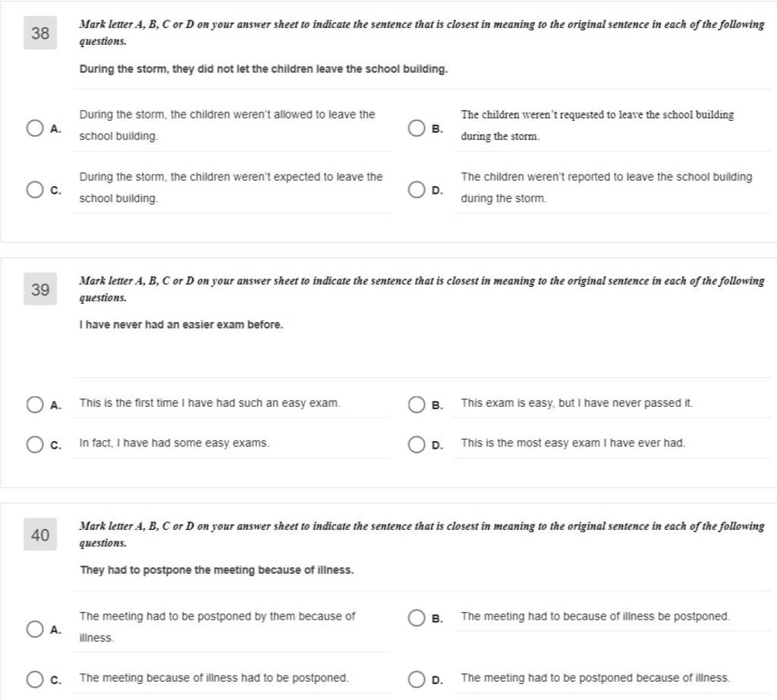The width and height of the screenshot is (777, 700).
Task: Select radio button A for question 38
Action: [x=35, y=128]
